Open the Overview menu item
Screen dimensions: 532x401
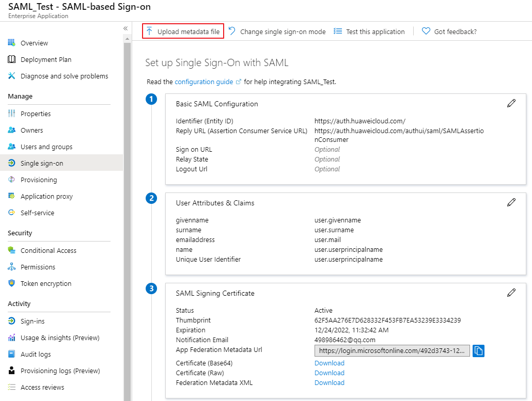click(x=34, y=43)
